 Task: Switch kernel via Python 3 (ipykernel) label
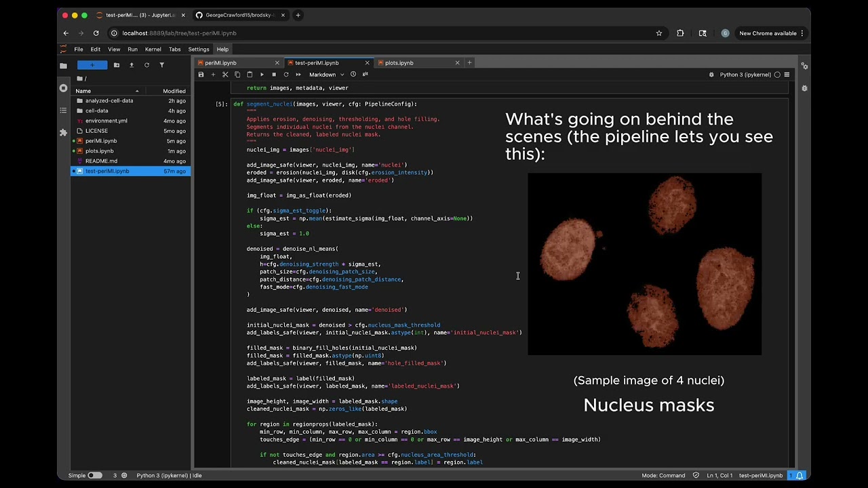tap(745, 75)
